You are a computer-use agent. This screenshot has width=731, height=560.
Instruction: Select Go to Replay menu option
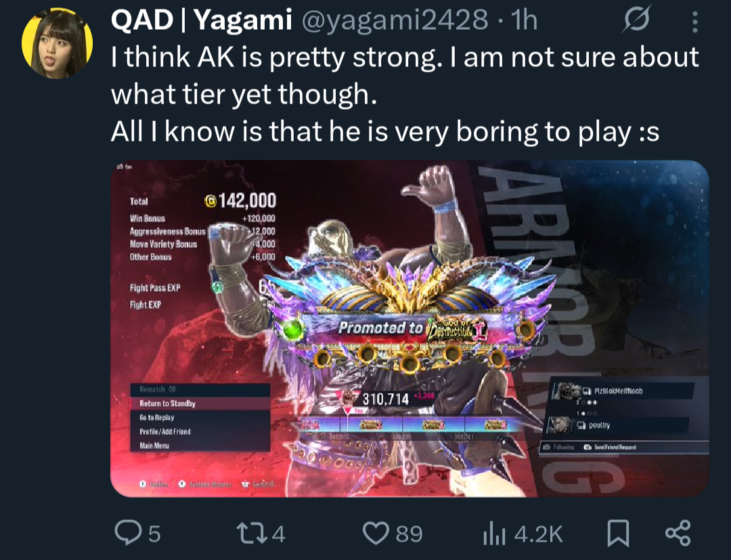[200, 417]
